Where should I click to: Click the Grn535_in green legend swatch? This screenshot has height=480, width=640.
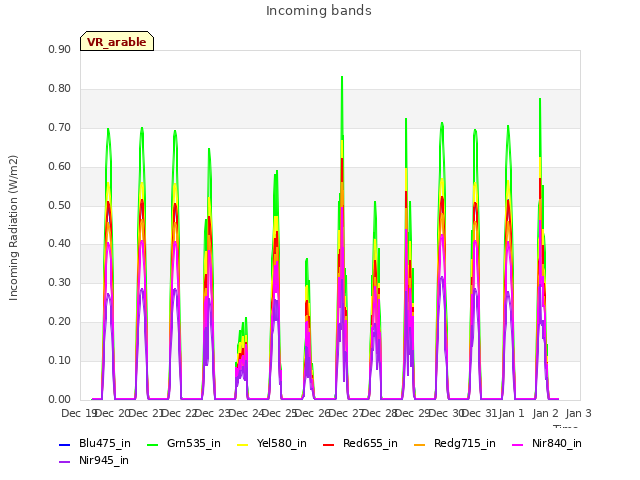click(152, 444)
